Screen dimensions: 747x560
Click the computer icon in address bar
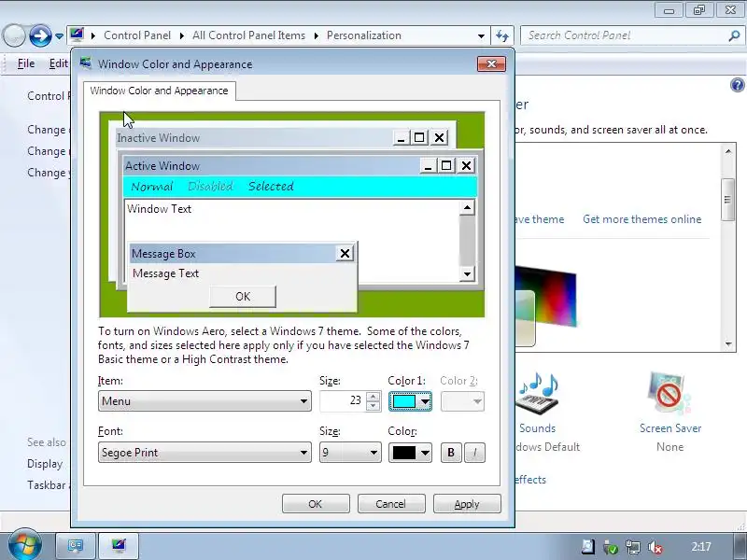pos(78,35)
